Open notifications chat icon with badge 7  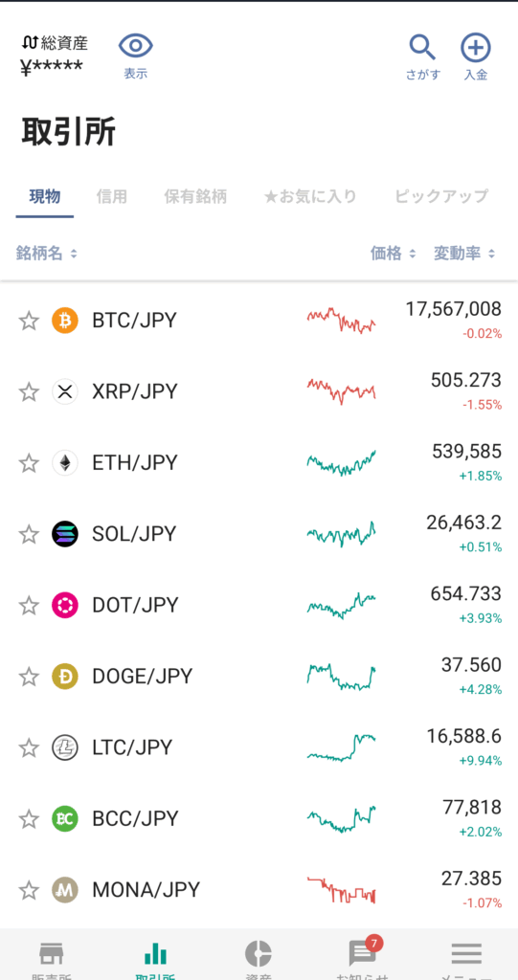[363, 952]
